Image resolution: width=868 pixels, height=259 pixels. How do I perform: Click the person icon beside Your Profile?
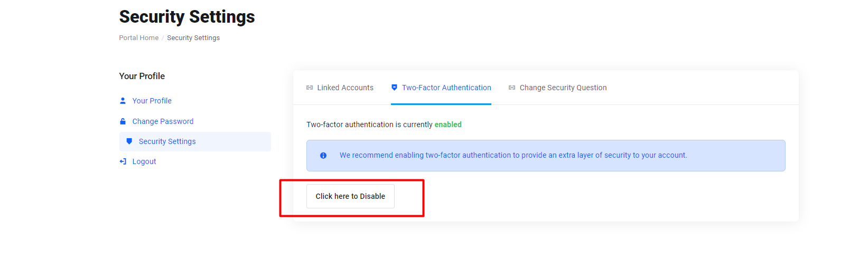coord(123,101)
